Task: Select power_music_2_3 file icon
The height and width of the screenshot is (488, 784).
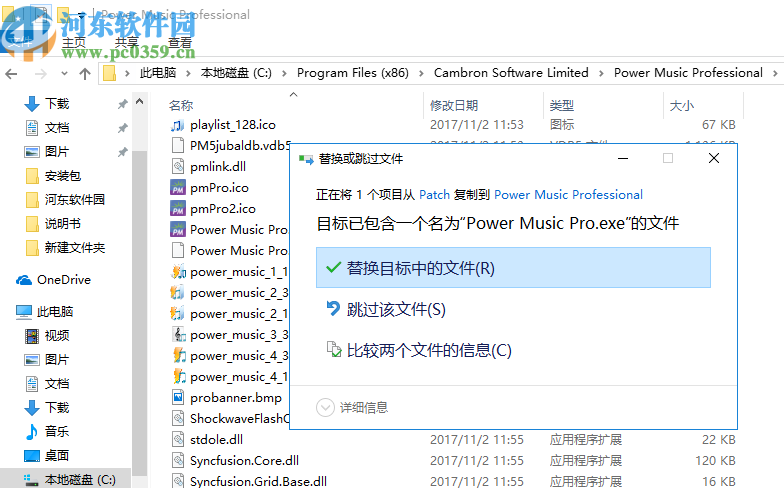Action: pos(178,292)
